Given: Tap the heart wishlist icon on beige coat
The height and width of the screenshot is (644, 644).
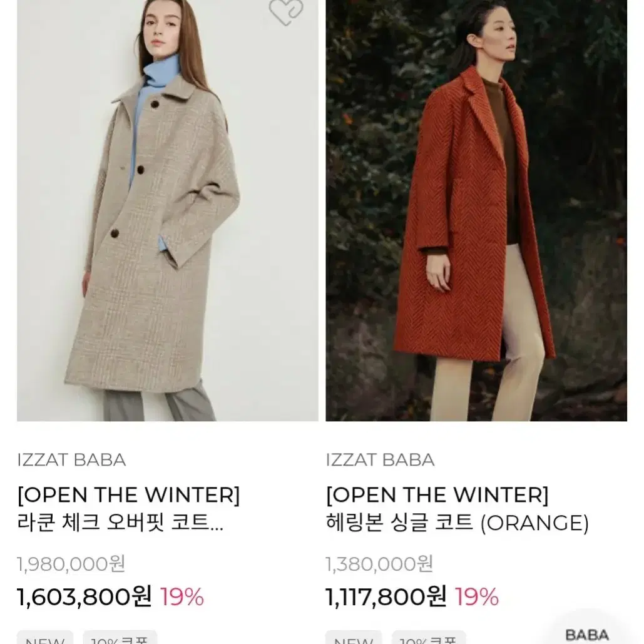Looking at the screenshot, I should coord(286,11).
